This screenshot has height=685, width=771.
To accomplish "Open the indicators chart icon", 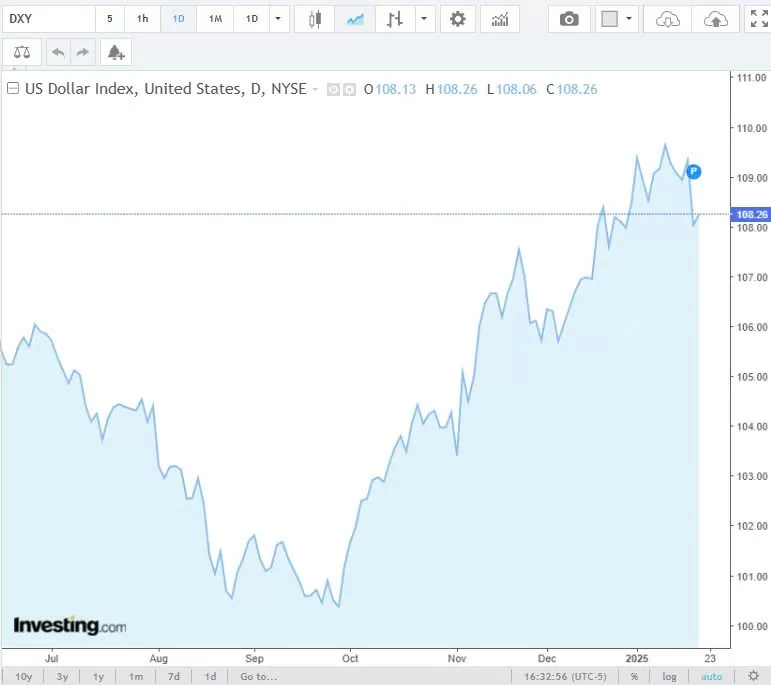I will (500, 19).
